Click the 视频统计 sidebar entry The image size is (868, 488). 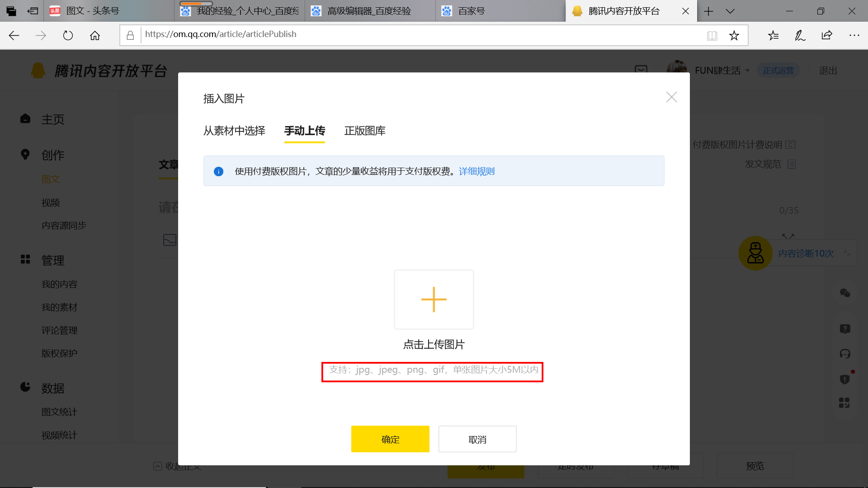tap(59, 435)
